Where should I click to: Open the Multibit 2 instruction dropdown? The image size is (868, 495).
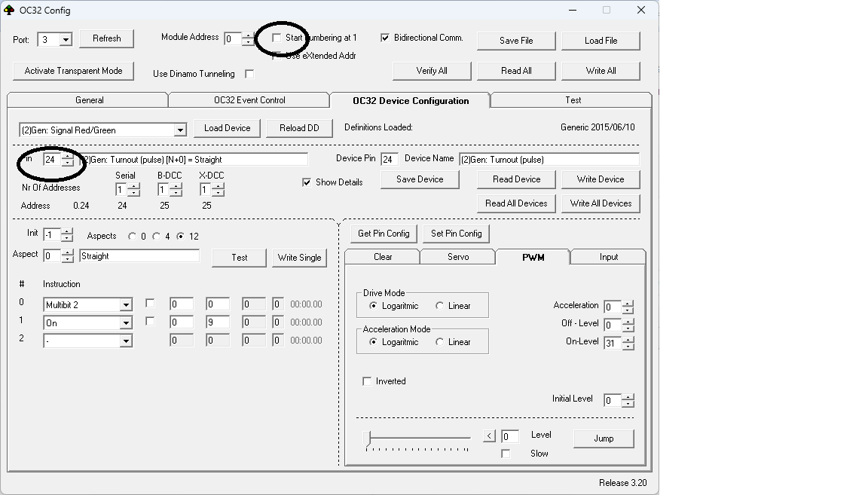coord(126,305)
